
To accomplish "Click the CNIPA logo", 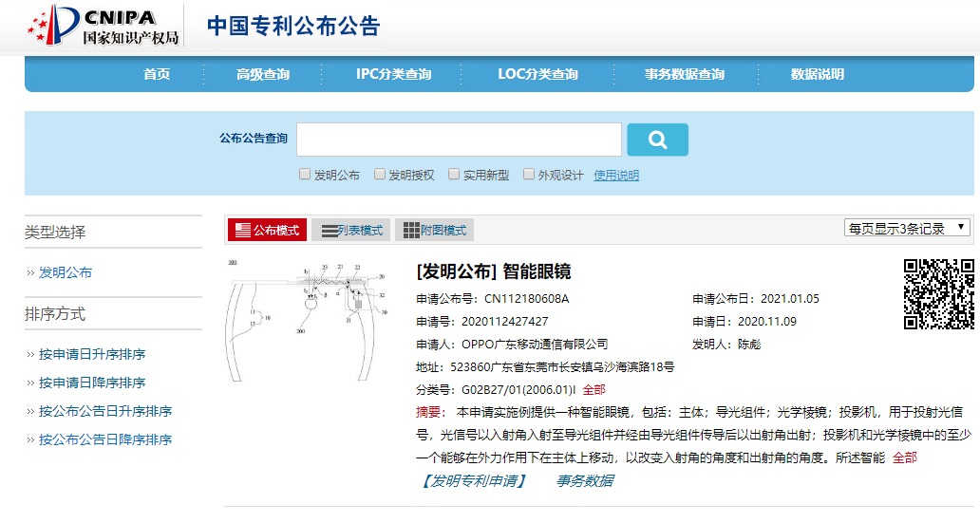I will point(103,26).
